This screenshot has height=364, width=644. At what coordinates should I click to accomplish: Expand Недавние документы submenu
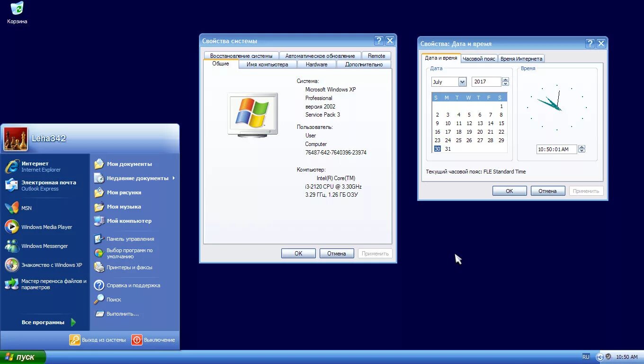coord(134,178)
